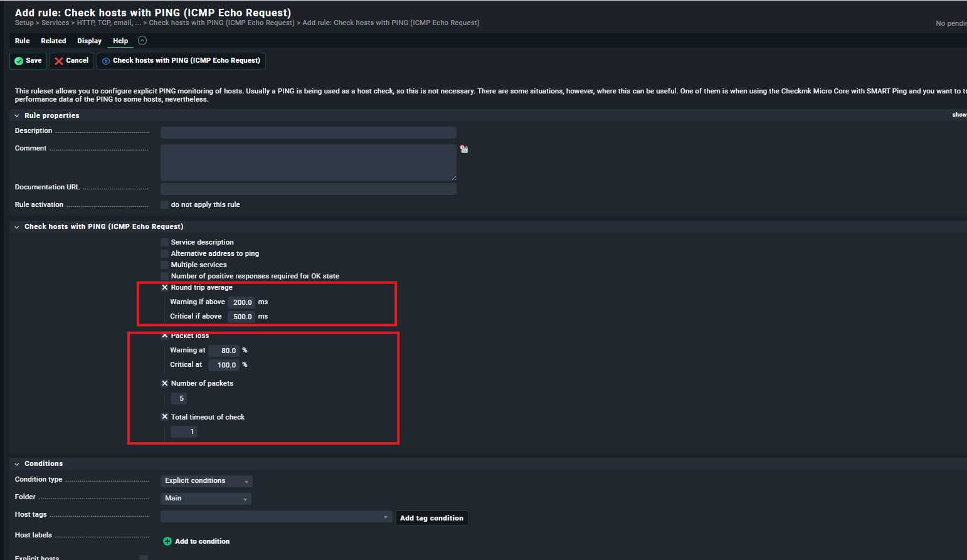Click the icon beside the Comment box
The width and height of the screenshot is (967, 560).
(464, 149)
